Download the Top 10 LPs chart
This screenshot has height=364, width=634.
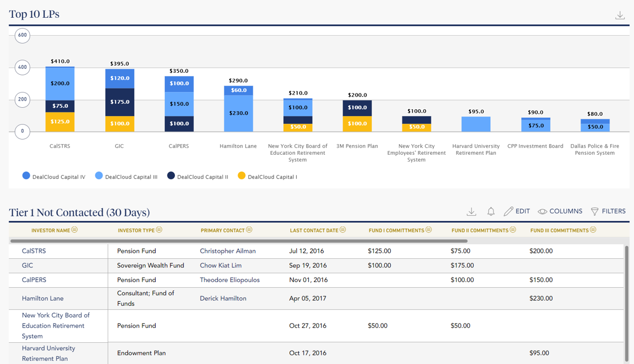pos(620,15)
